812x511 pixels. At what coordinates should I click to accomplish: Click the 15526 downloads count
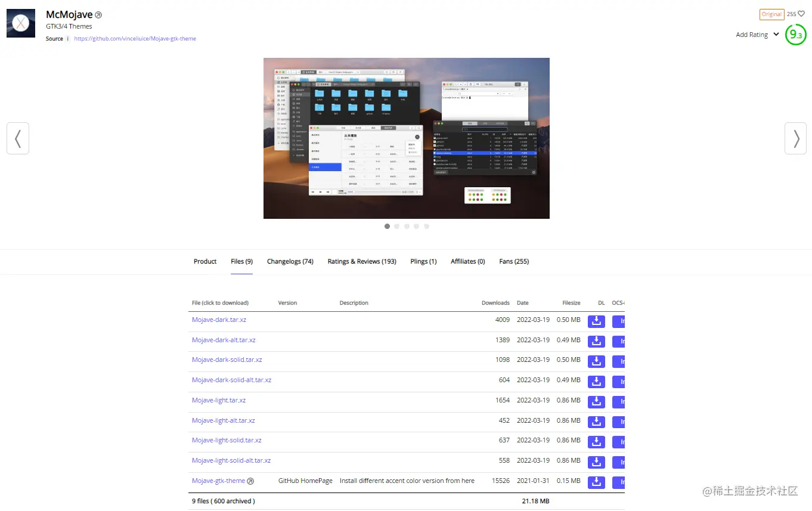501,481
